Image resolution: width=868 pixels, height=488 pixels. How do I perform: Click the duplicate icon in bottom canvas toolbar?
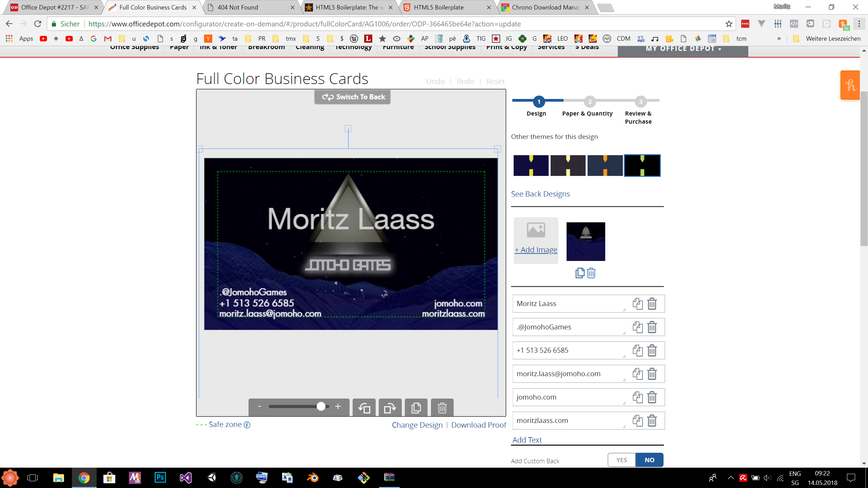416,408
